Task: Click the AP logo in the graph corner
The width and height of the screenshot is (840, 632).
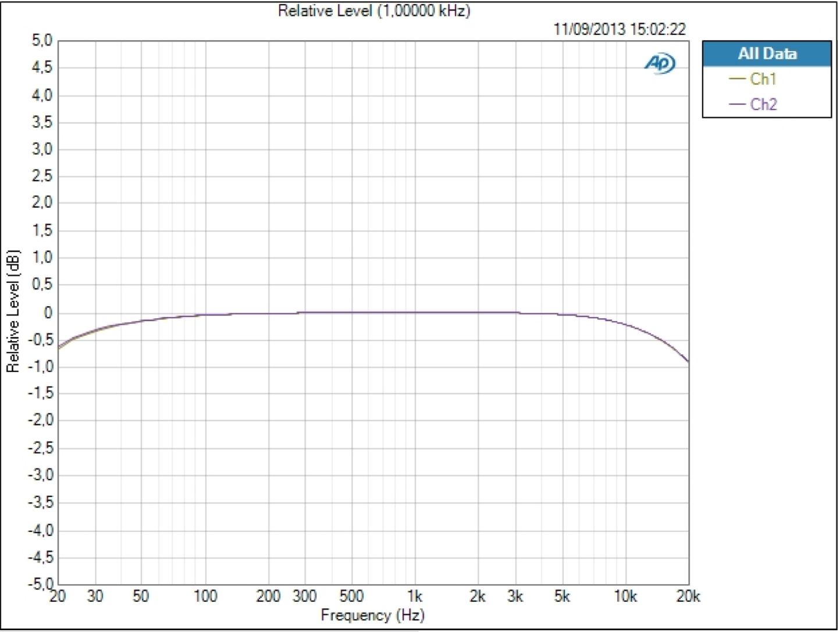Action: coord(660,63)
